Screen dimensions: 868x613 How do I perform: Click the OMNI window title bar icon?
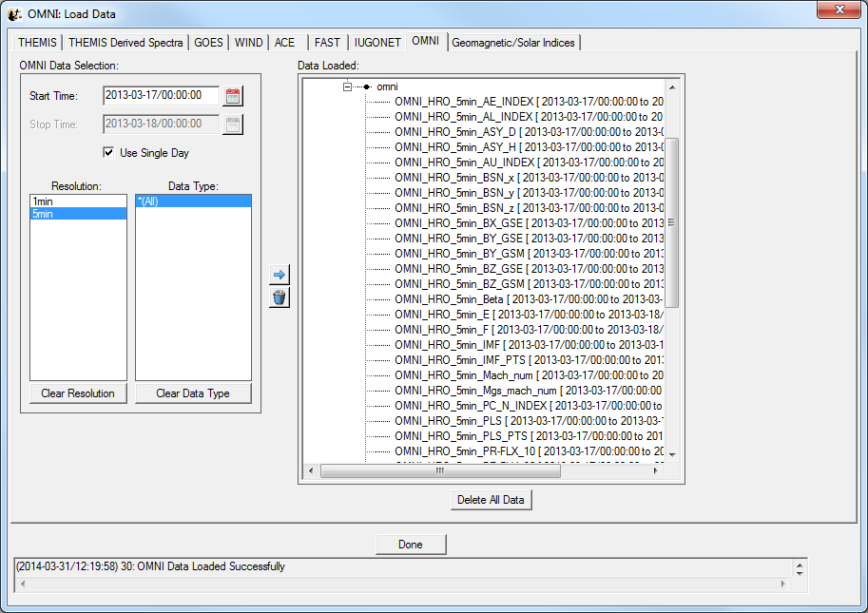click(x=15, y=15)
